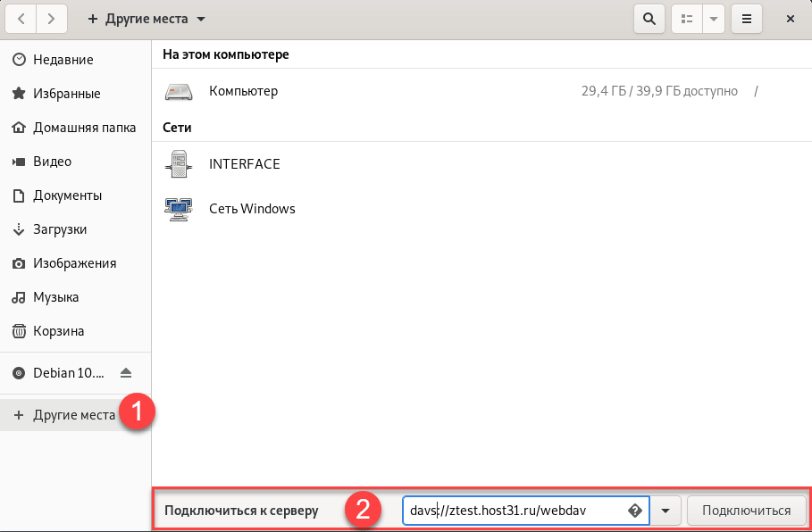Open the INTERFACE network host

pos(481,164)
